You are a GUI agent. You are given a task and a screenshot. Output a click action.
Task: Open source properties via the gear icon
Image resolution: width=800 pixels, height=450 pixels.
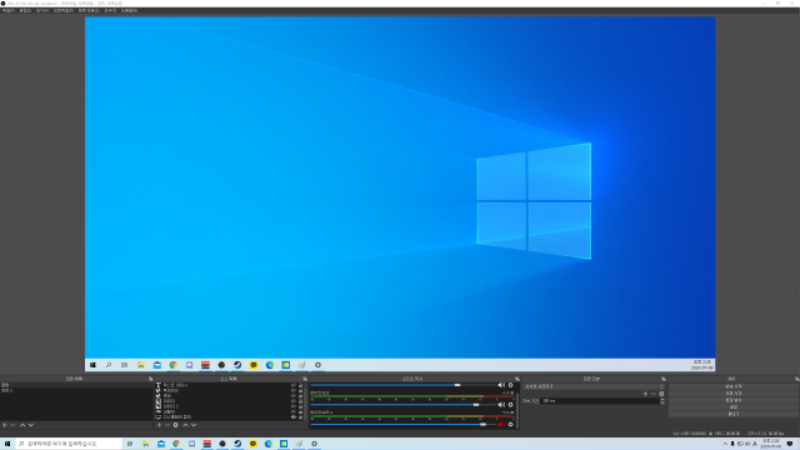tap(176, 425)
